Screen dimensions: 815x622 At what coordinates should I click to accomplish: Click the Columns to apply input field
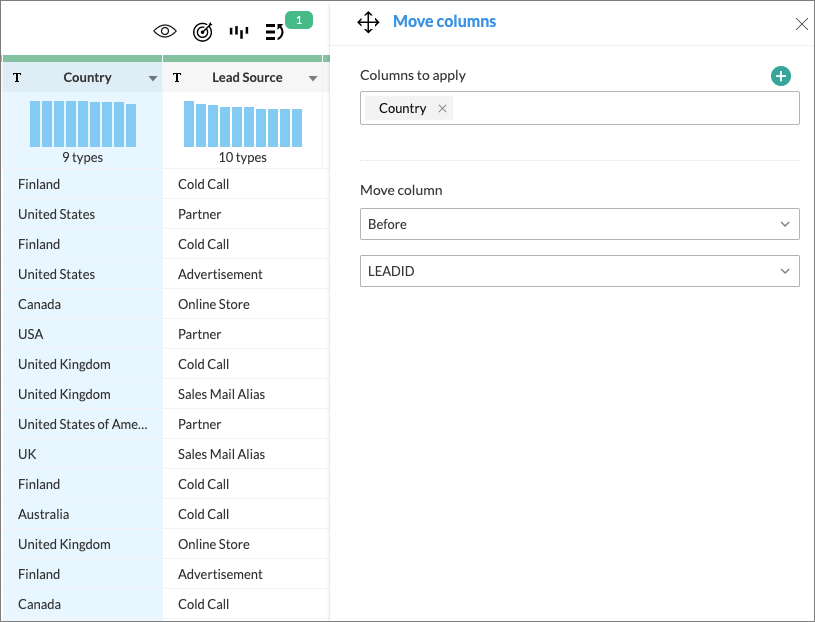pyautogui.click(x=620, y=108)
